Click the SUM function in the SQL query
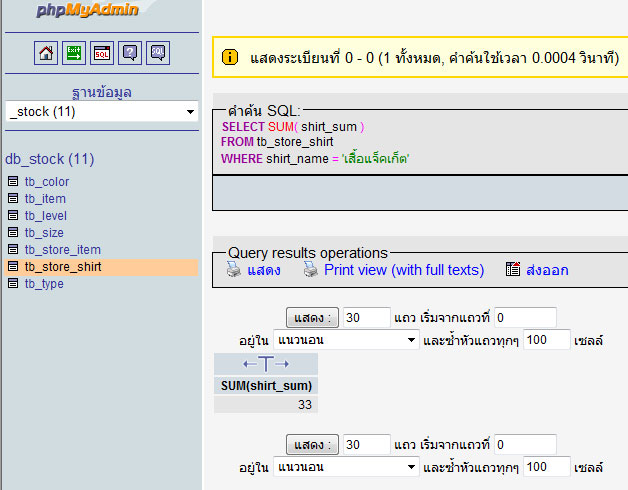 (x=281, y=127)
